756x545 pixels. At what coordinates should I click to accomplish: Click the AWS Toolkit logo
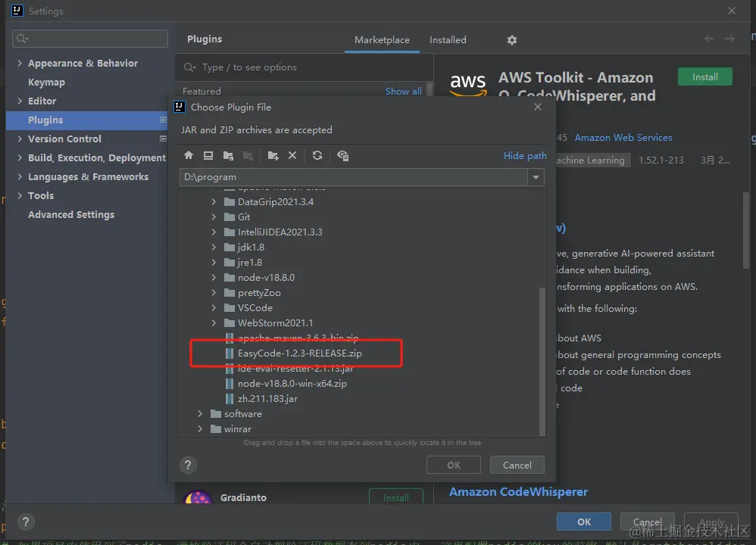click(467, 85)
